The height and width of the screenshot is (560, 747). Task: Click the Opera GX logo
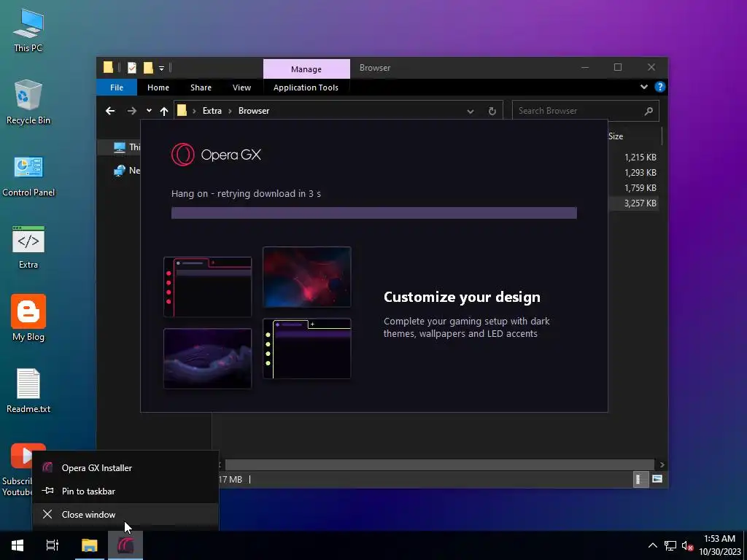point(216,155)
